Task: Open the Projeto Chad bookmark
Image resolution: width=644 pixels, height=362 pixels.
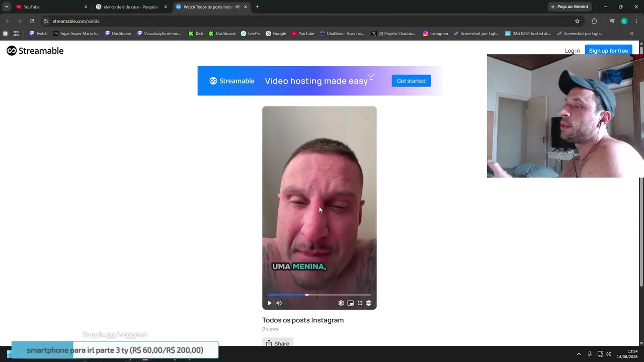Action: pos(393,34)
